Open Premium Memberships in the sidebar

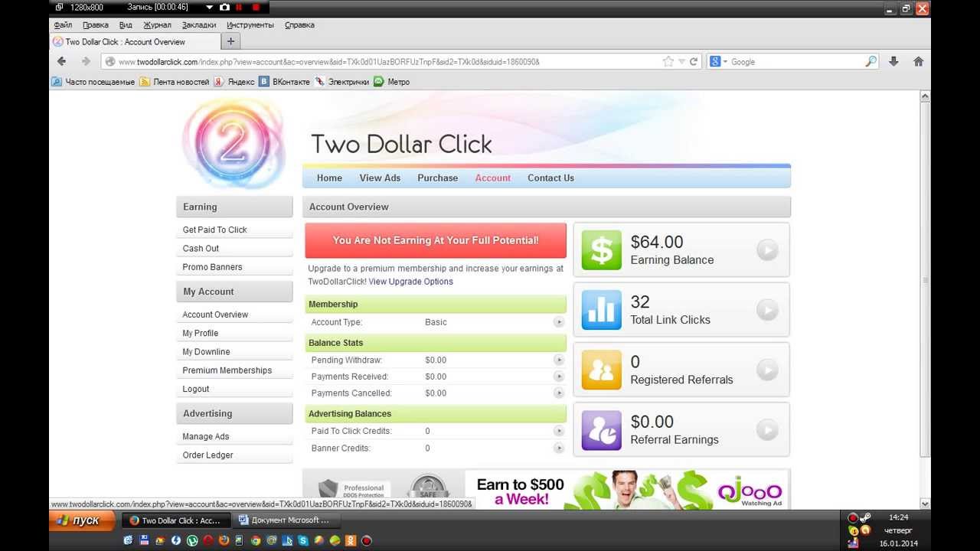[x=227, y=370]
